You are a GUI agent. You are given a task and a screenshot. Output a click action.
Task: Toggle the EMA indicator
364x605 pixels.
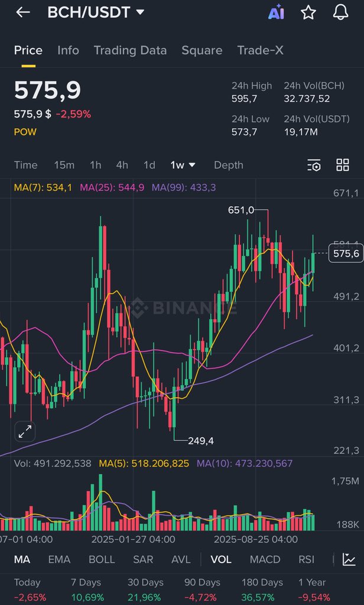[59, 560]
